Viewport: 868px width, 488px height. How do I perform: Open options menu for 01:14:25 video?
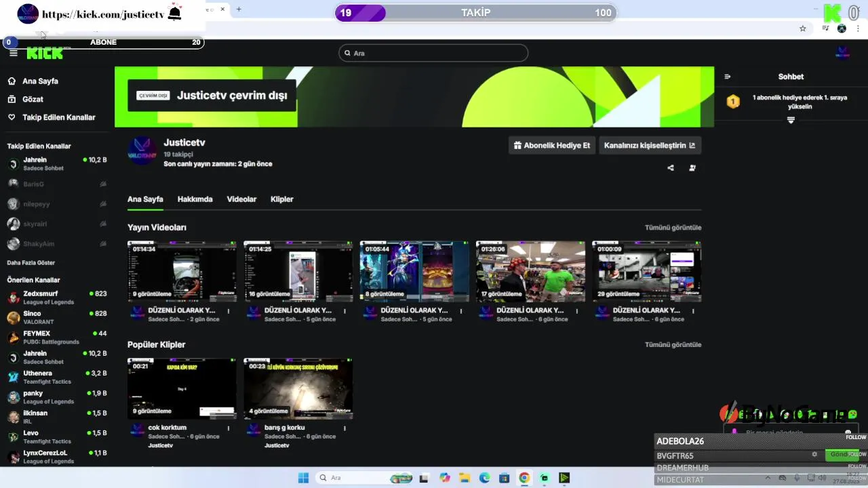point(344,311)
